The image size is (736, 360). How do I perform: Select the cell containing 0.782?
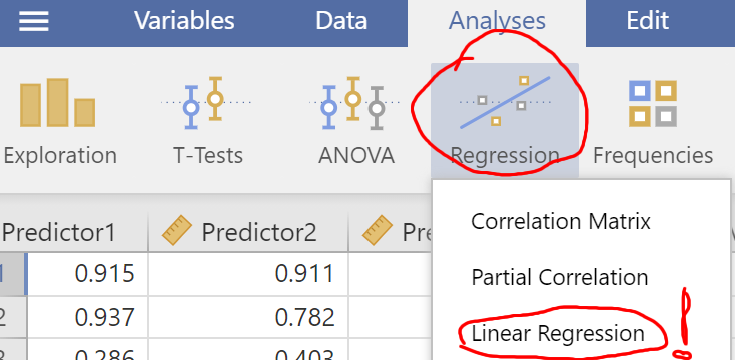point(248,318)
